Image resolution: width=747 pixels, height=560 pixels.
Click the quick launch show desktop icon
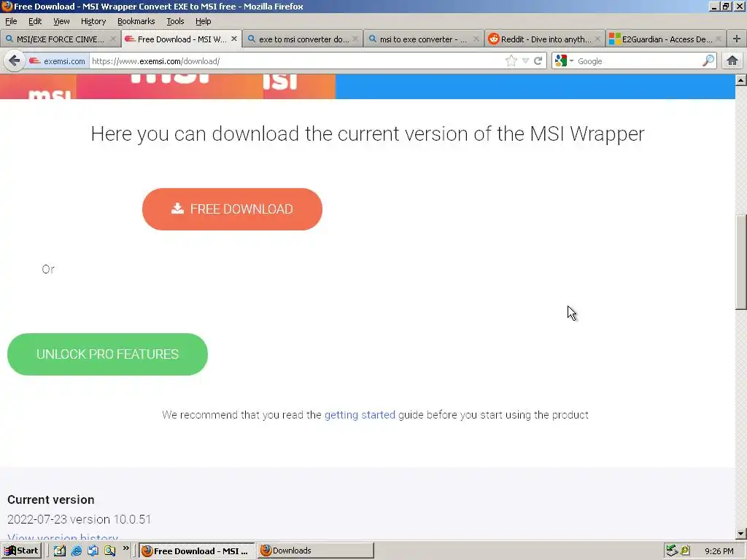93,551
